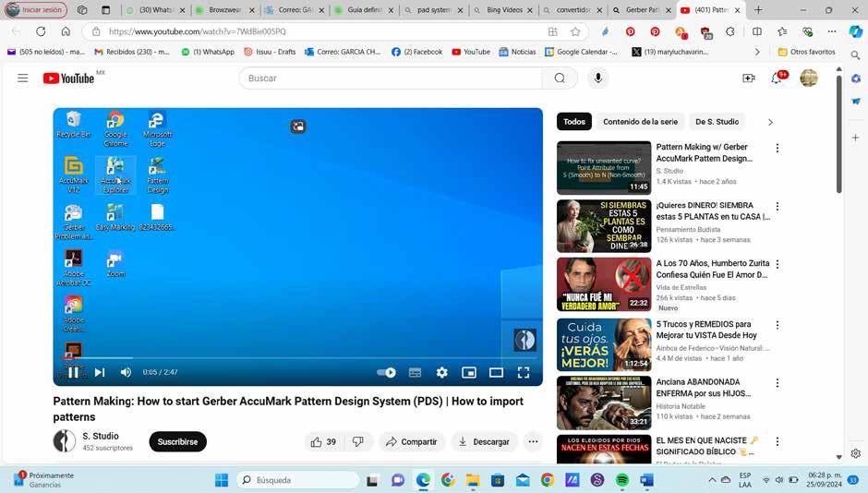This screenshot has width=868, height=493.
Task: Click the taskbar Búsqueda search box
Action: [298, 480]
